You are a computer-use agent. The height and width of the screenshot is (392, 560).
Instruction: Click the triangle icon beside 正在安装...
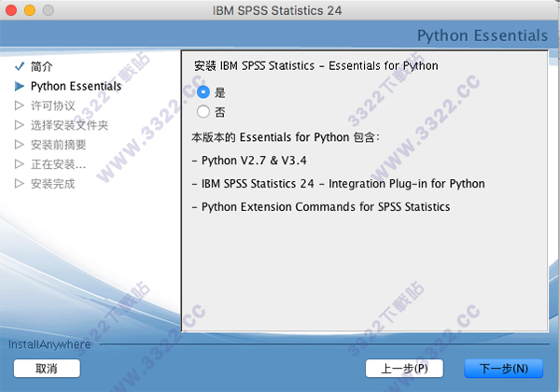coord(20,164)
